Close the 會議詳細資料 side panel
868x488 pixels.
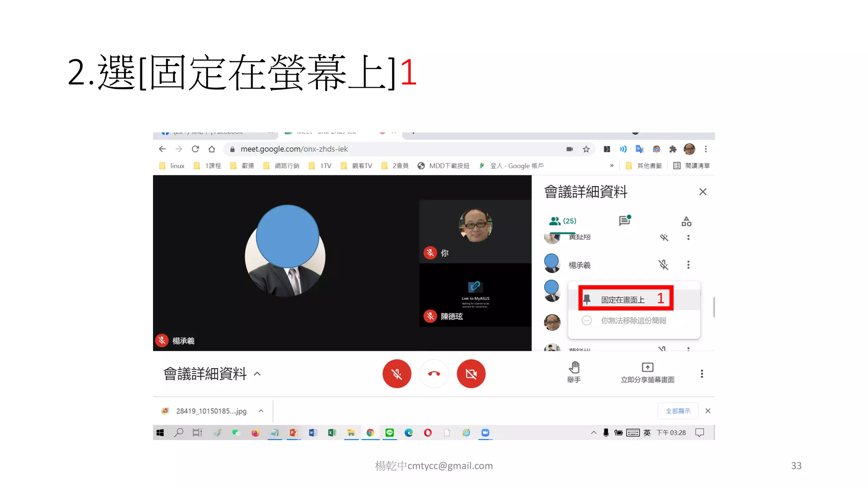point(703,192)
